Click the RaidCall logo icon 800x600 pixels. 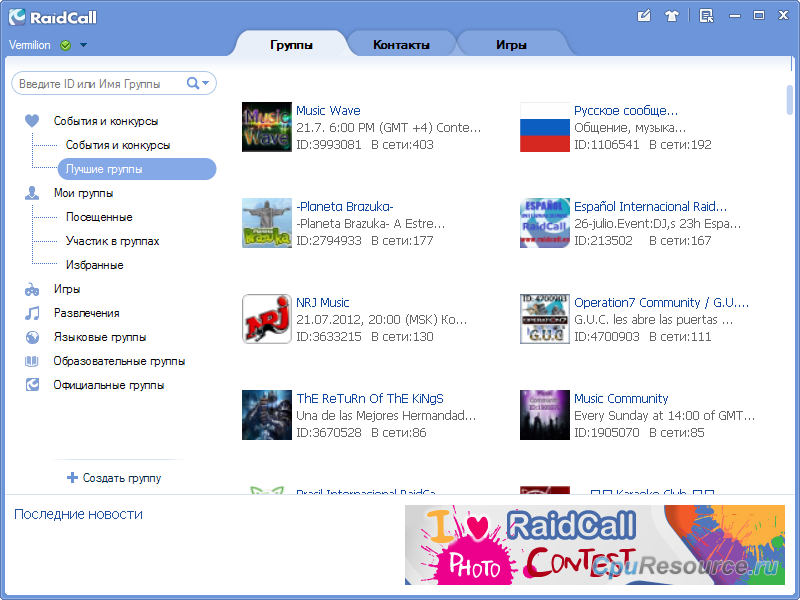17,17
